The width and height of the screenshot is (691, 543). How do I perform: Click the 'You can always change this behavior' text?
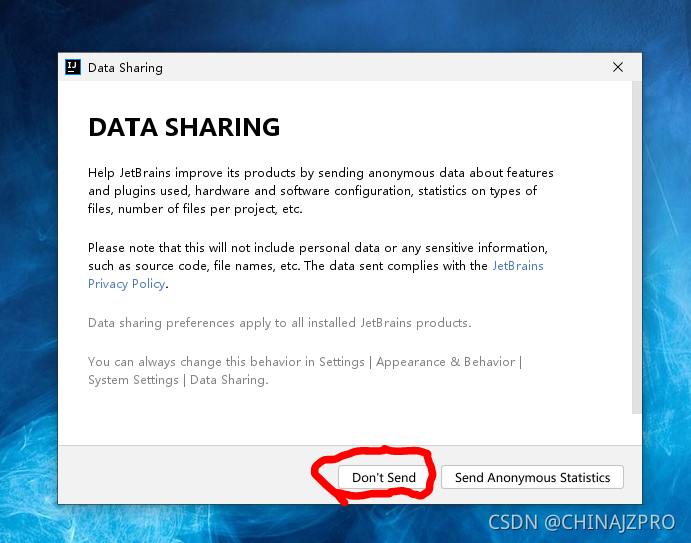305,371
